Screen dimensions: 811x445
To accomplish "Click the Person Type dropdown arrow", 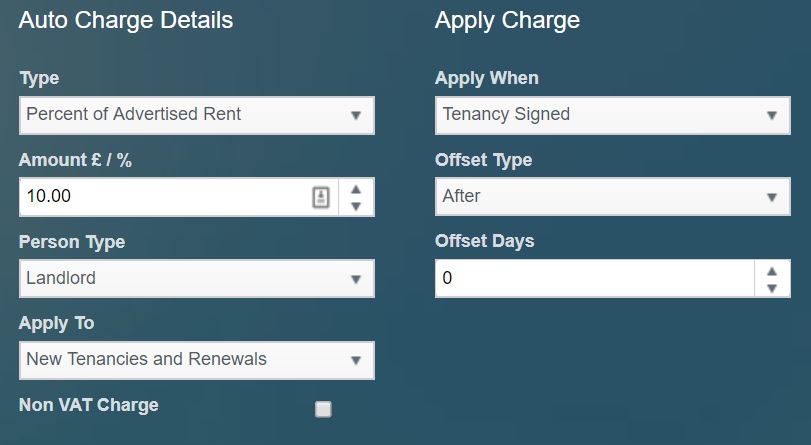I will coord(356,280).
